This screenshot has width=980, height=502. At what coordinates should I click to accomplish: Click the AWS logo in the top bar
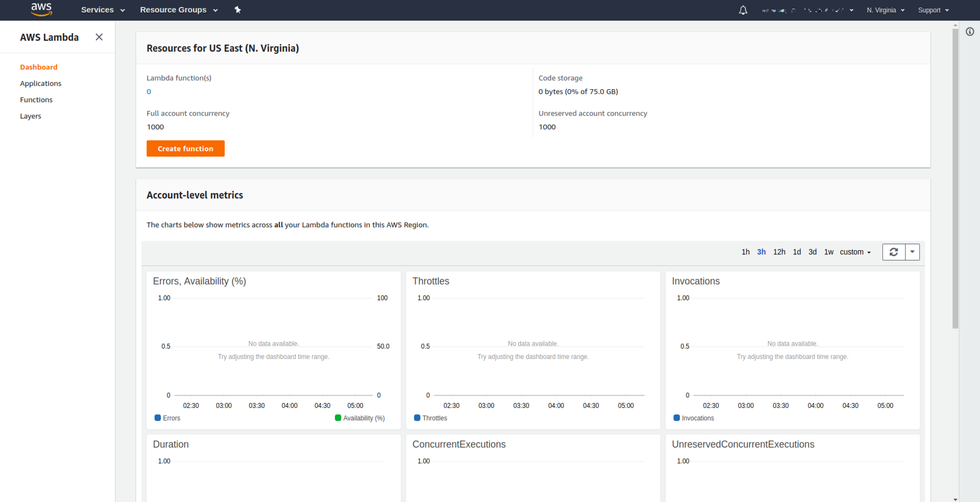click(41, 10)
